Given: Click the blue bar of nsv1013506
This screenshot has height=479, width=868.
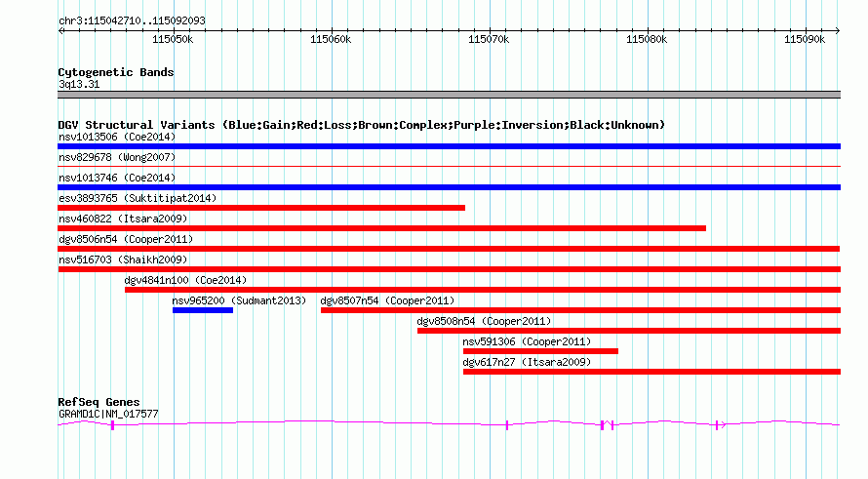Looking at the screenshot, I should (x=449, y=146).
